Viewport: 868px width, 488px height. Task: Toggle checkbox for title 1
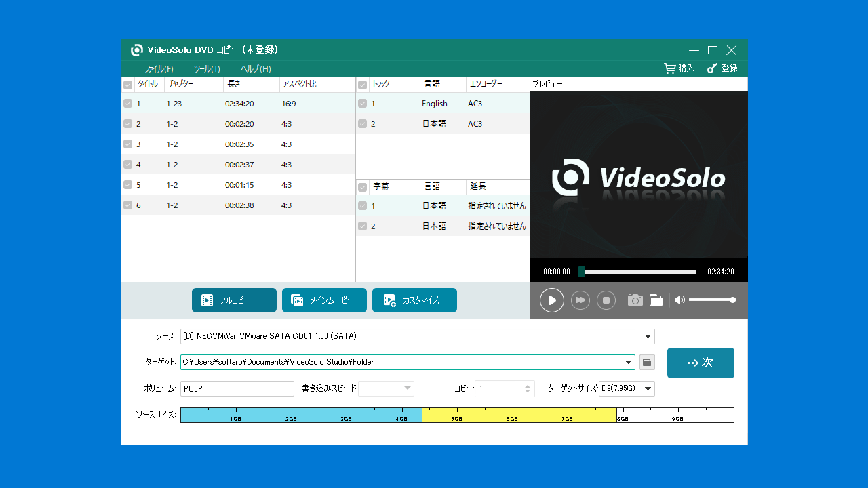127,104
